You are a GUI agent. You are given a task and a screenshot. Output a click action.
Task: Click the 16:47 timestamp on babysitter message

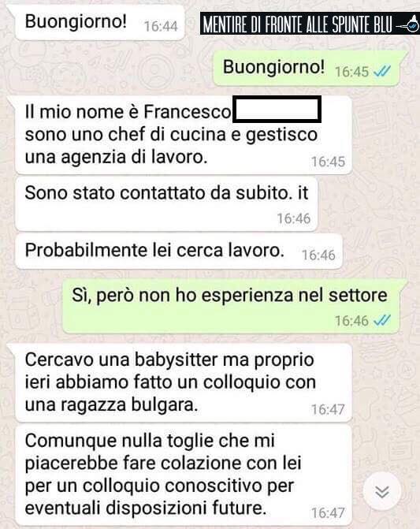tap(328, 410)
